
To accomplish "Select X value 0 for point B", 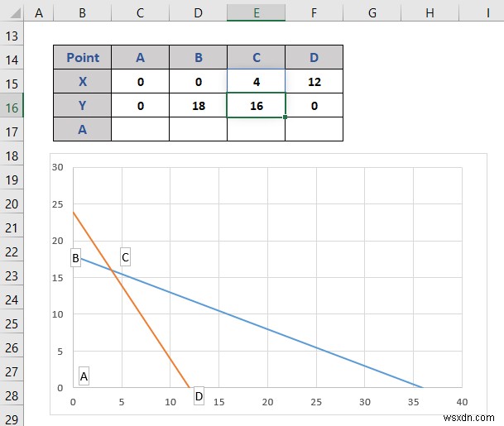I will coord(198,81).
